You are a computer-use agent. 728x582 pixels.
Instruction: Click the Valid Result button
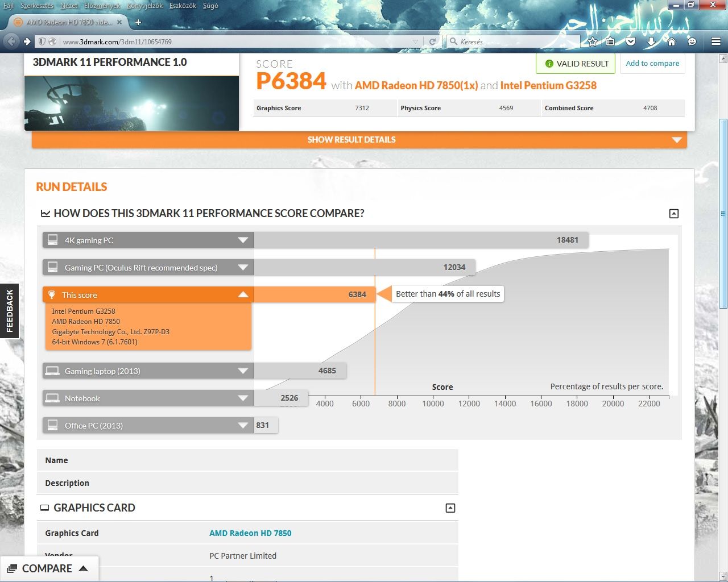click(x=576, y=64)
